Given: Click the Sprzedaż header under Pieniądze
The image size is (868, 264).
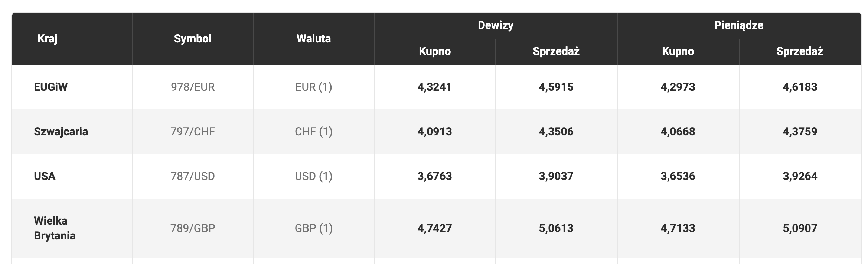Looking at the screenshot, I should (800, 51).
